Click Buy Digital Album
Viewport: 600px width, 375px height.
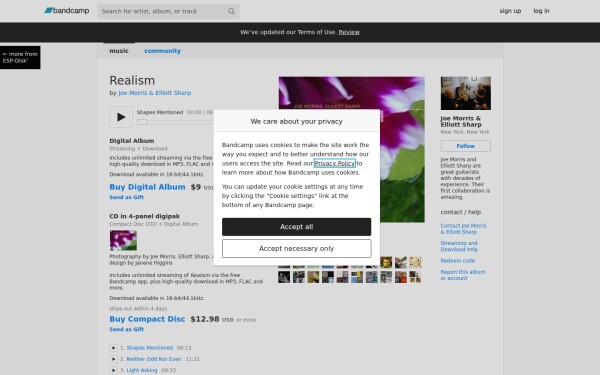pos(147,187)
